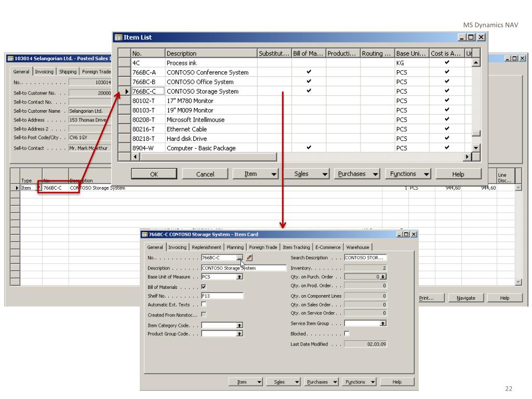Switch to Planning tab on Item Card
The height and width of the screenshot is (399, 532).
pyautogui.click(x=235, y=247)
